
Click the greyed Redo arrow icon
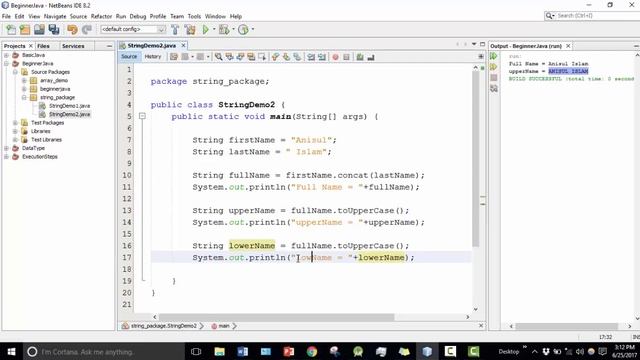tap(87, 29)
